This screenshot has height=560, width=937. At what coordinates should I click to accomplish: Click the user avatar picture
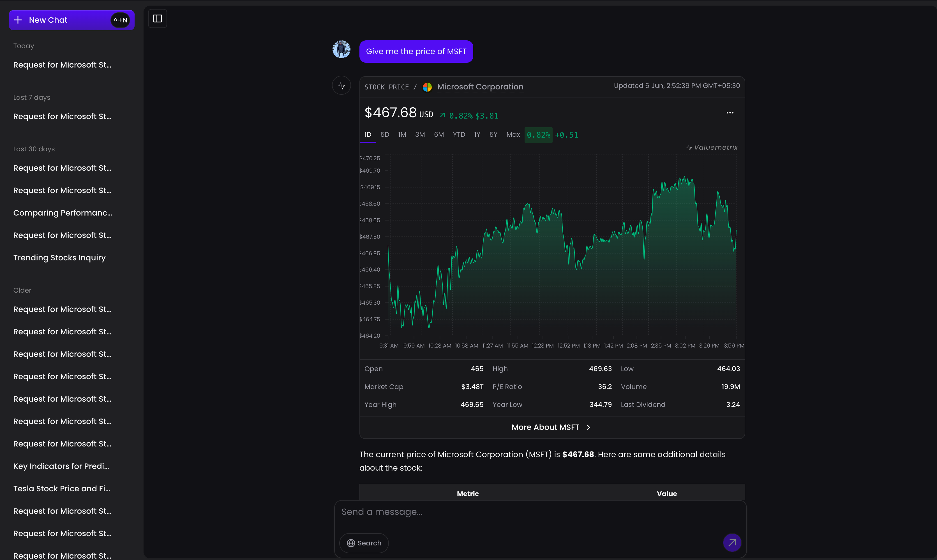(341, 49)
